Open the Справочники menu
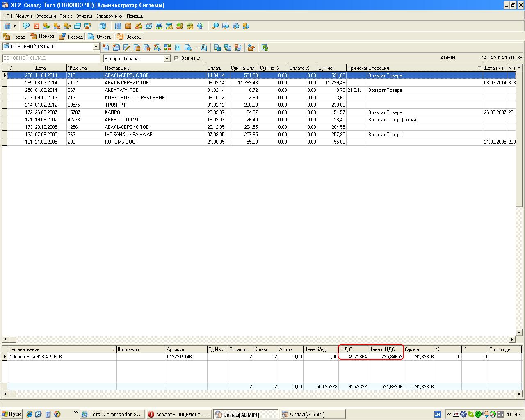 tap(109, 16)
